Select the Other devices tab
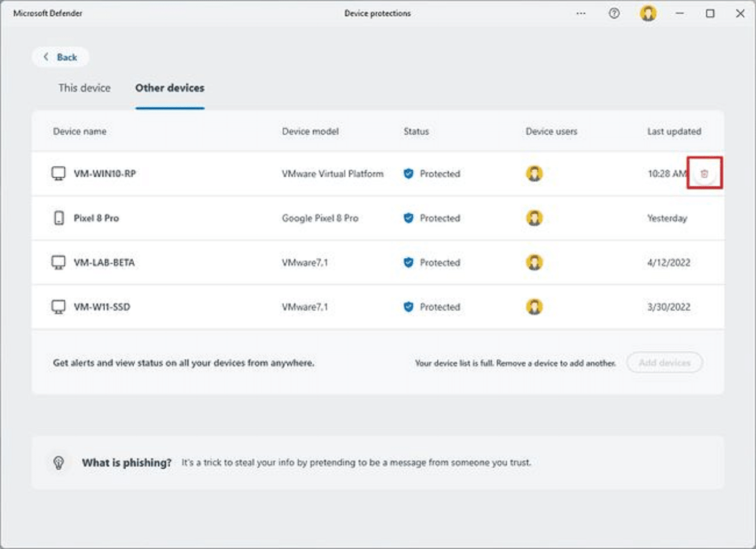This screenshot has width=756, height=549. tap(170, 88)
